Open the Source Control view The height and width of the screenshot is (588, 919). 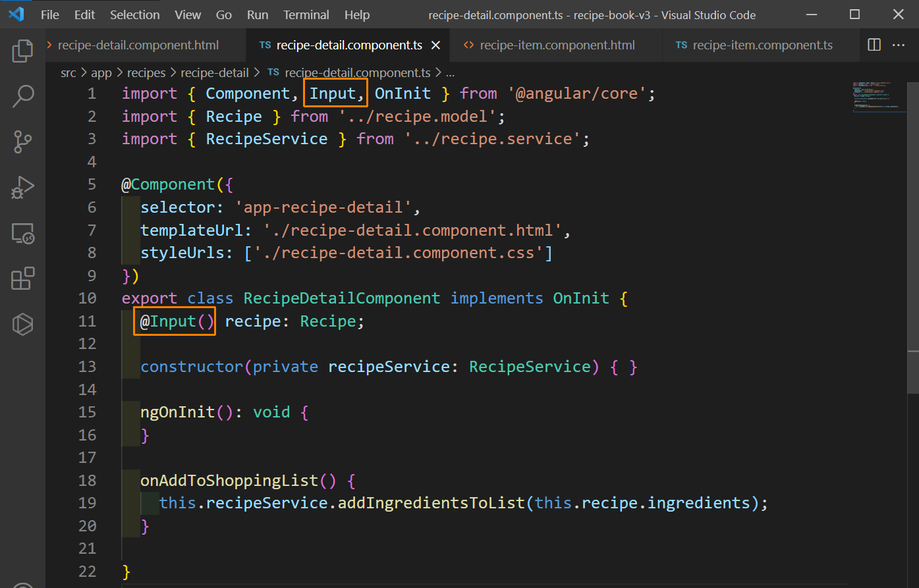[x=22, y=142]
